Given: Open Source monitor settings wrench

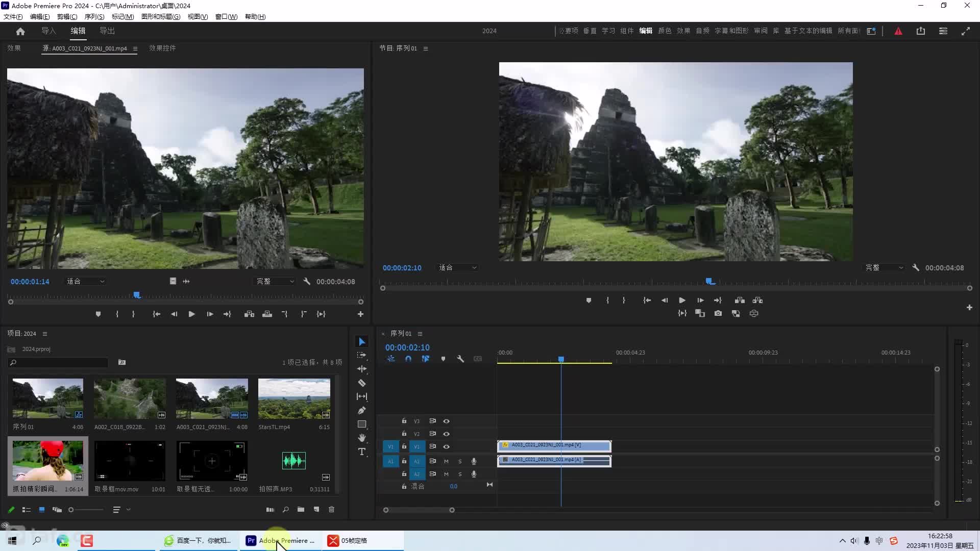Looking at the screenshot, I should [307, 281].
